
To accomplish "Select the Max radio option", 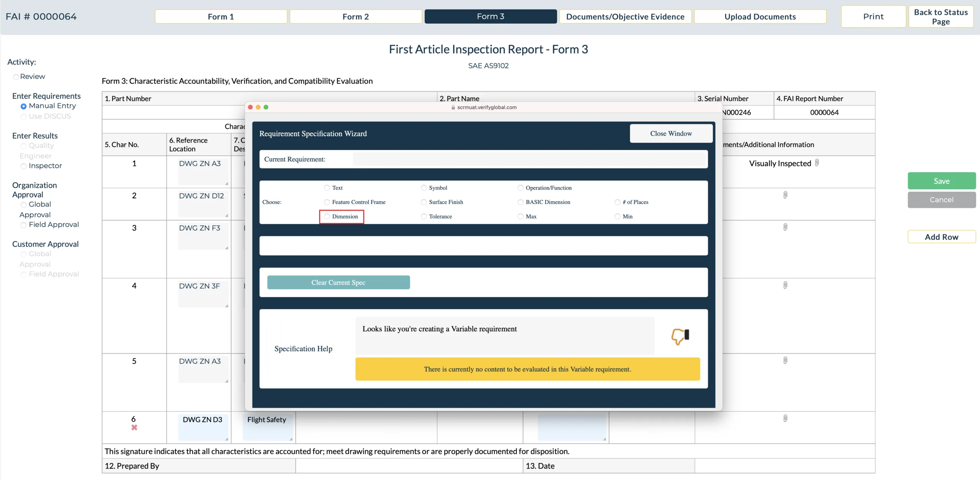I will point(521,216).
